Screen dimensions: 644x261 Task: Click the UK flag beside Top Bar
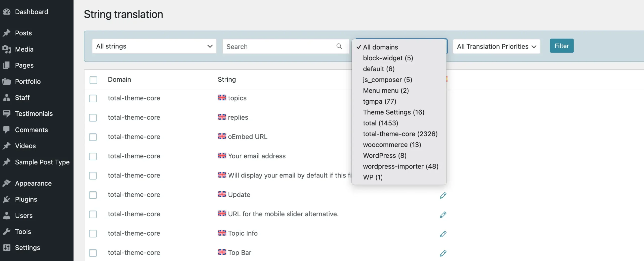222,252
